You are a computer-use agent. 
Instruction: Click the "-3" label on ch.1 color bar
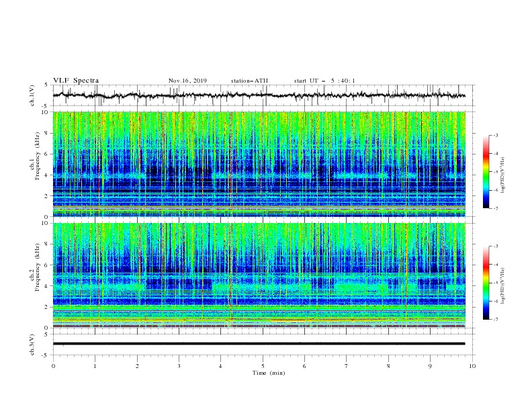click(496, 135)
